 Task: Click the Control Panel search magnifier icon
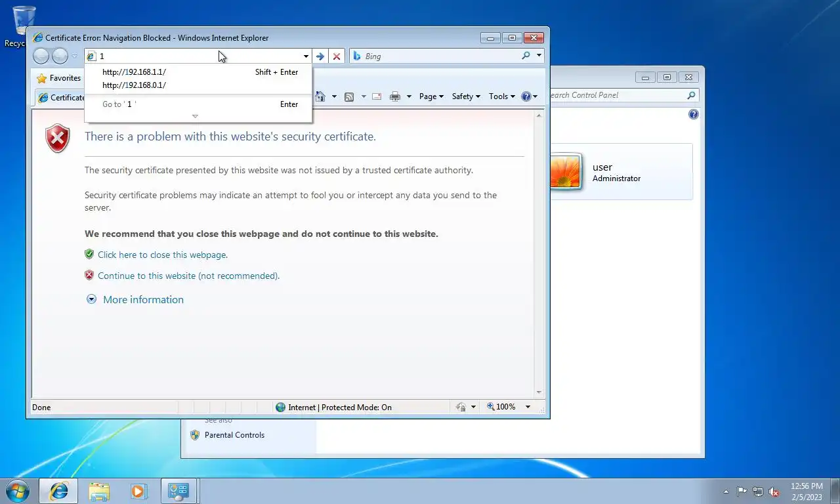point(691,95)
